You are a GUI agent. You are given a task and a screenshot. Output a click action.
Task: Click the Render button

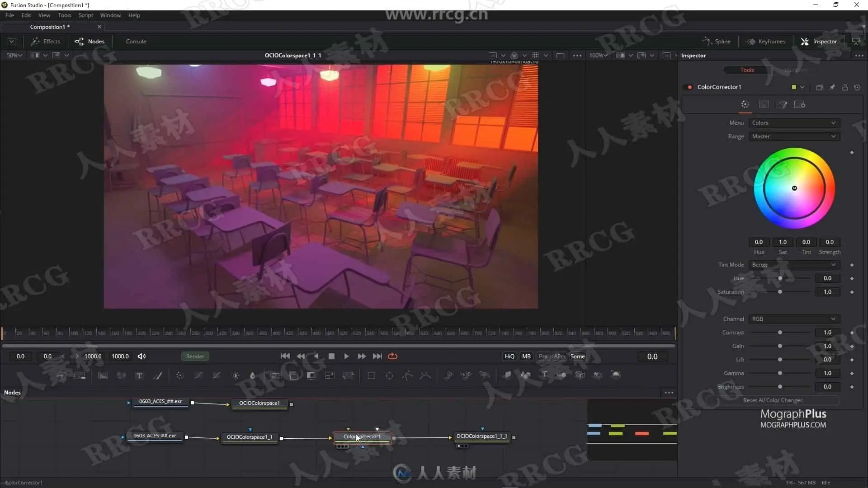[195, 356]
